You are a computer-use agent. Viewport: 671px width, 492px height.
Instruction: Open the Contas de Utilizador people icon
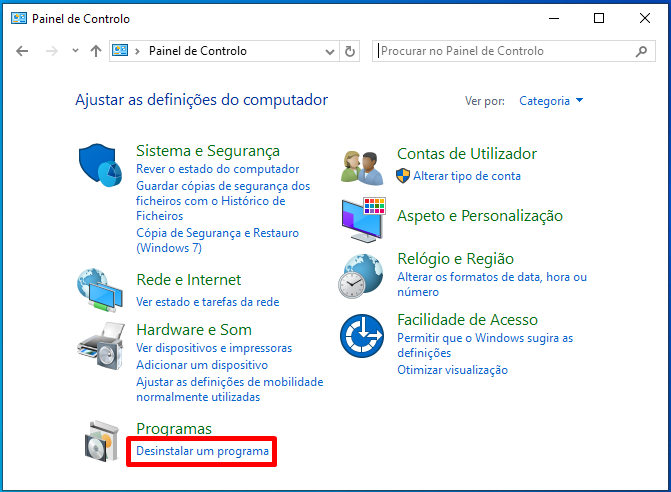tap(362, 168)
